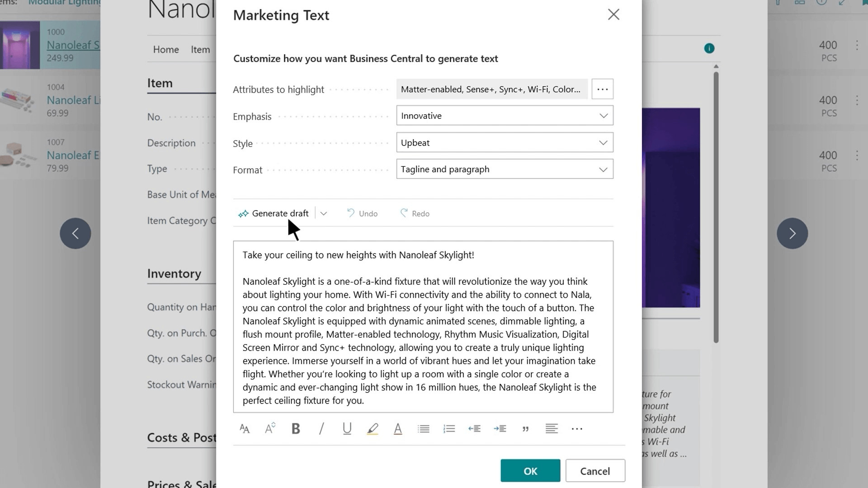Insert a bulleted list
This screenshot has height=488, width=868.
(x=424, y=428)
